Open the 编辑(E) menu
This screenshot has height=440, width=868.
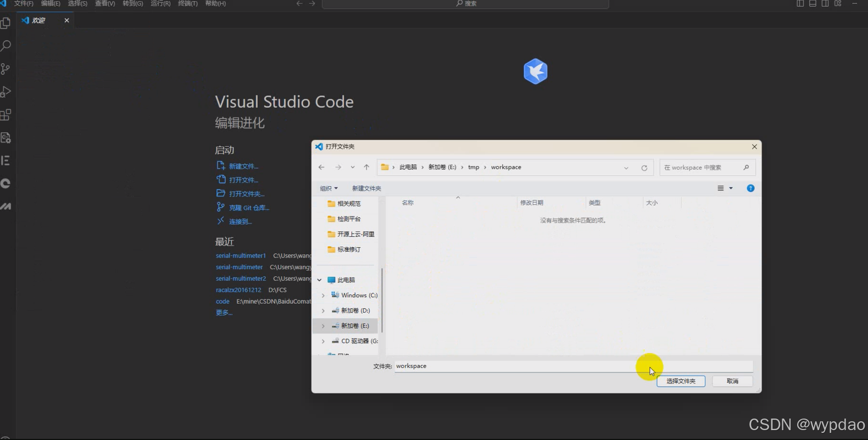(x=51, y=3)
